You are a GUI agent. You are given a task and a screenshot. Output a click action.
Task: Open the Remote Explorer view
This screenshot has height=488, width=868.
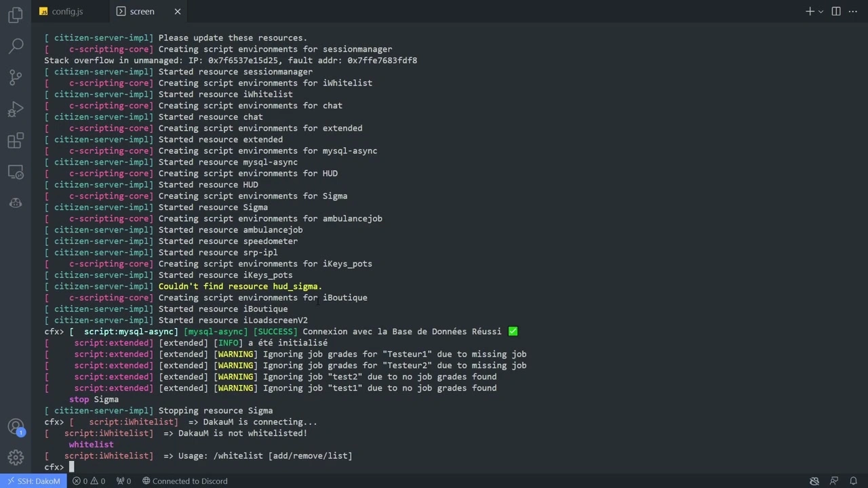[15, 172]
